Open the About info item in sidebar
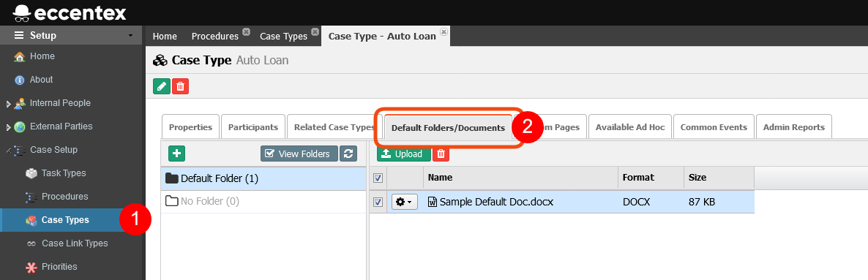This screenshot has height=280, width=868. [41, 80]
